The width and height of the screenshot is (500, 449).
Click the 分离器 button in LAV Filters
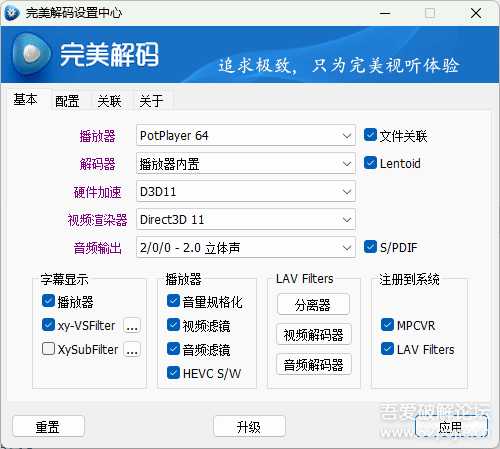313,304
